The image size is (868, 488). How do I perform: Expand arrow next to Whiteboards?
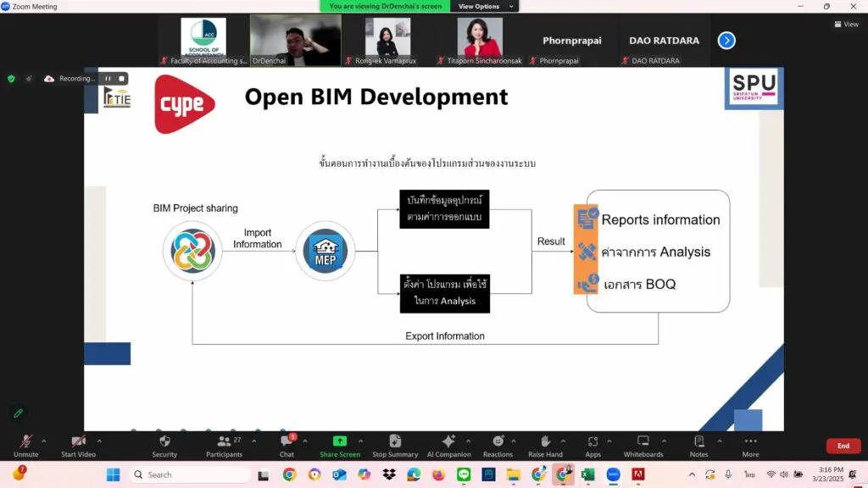664,441
